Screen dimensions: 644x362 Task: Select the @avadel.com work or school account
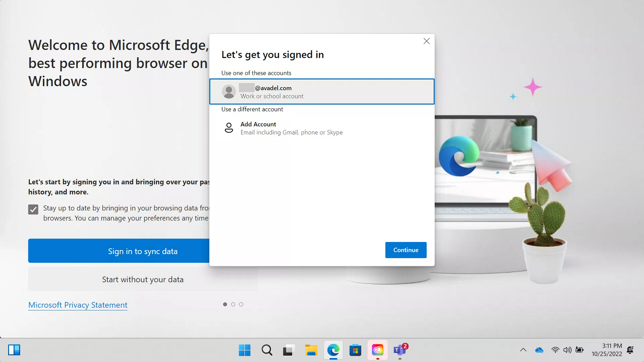[x=322, y=92]
